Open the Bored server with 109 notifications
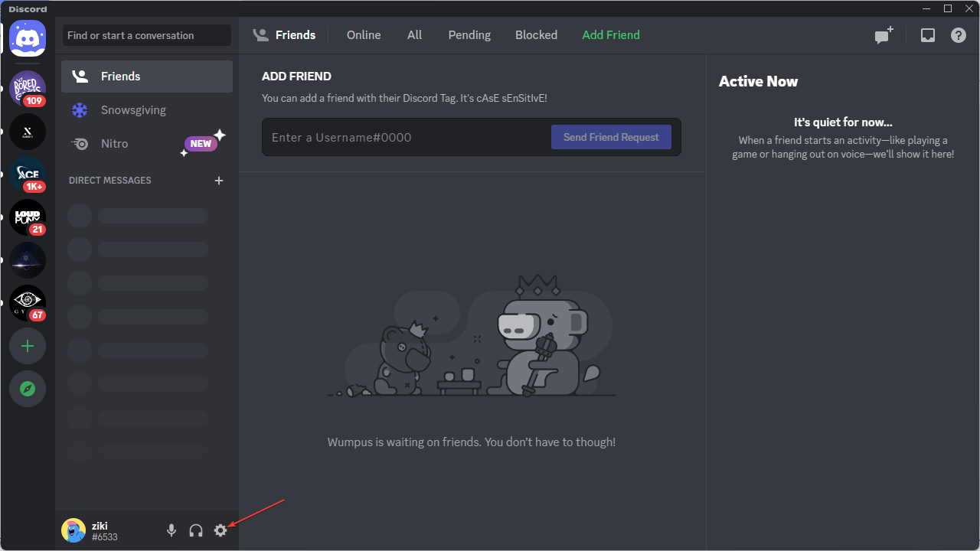The height and width of the screenshot is (551, 980). [28, 89]
